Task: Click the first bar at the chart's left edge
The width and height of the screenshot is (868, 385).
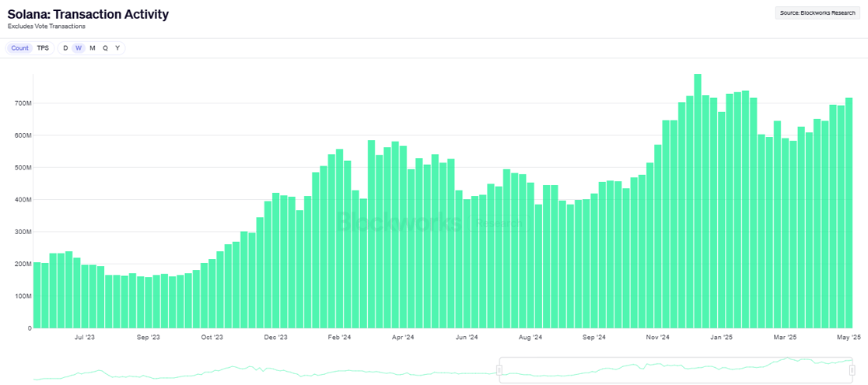Action: [37, 295]
